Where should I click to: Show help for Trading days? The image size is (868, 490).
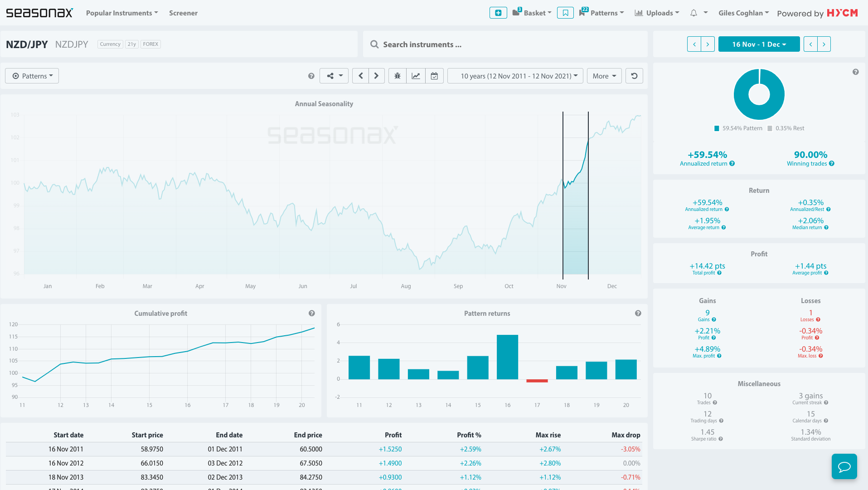coord(721,421)
